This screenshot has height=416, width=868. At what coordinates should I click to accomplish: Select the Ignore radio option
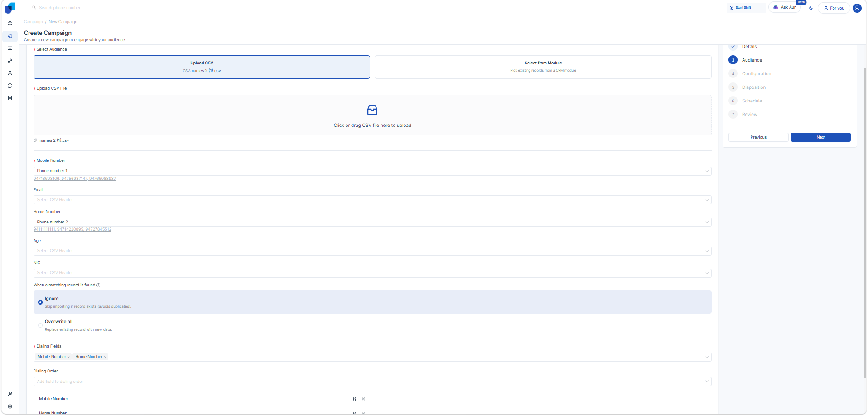(40, 302)
